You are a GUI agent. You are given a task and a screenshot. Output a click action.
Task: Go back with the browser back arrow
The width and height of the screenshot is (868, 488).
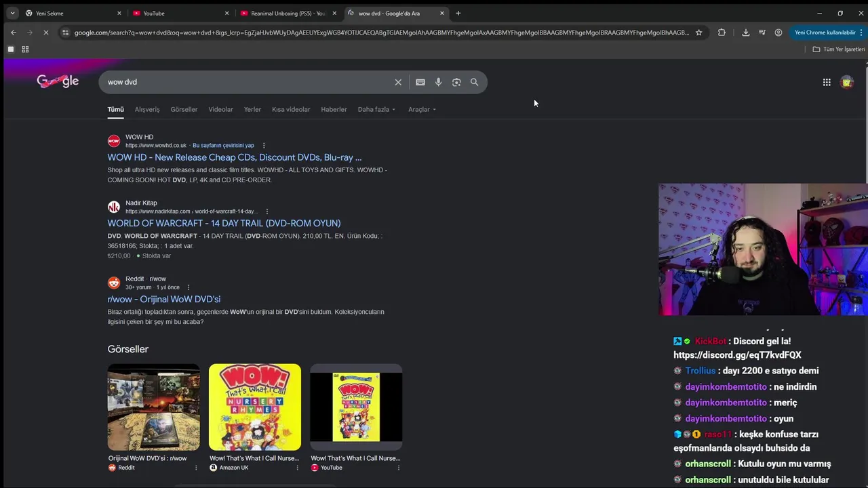coord(14,33)
